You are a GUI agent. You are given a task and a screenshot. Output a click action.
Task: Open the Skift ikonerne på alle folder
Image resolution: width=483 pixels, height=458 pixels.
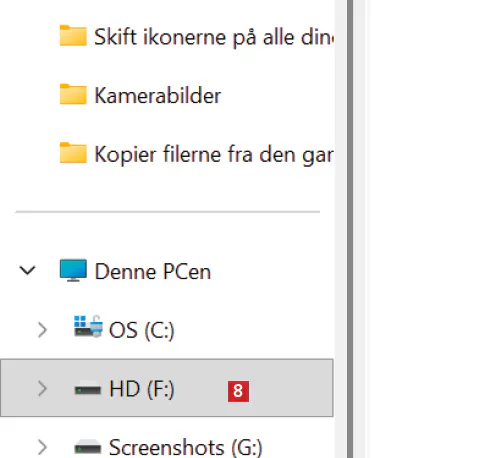pos(214,37)
